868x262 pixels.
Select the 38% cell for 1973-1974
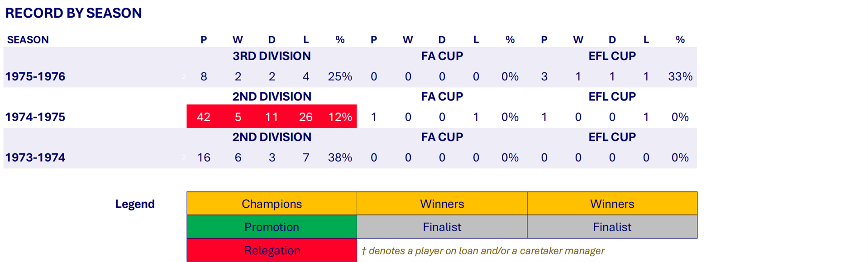[340, 158]
